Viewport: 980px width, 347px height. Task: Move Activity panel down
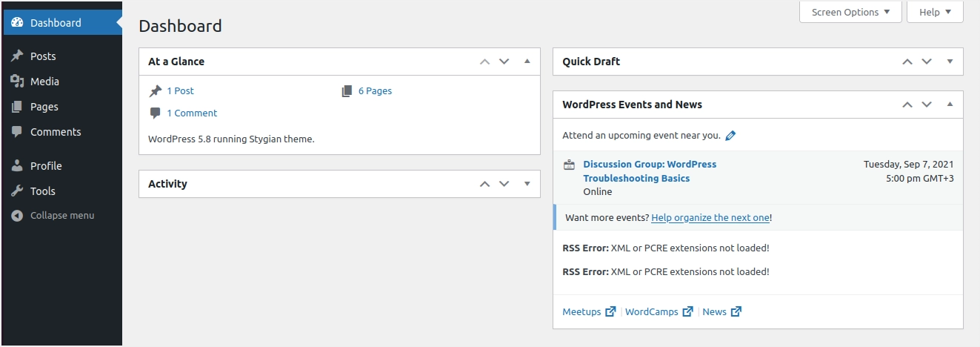[504, 184]
